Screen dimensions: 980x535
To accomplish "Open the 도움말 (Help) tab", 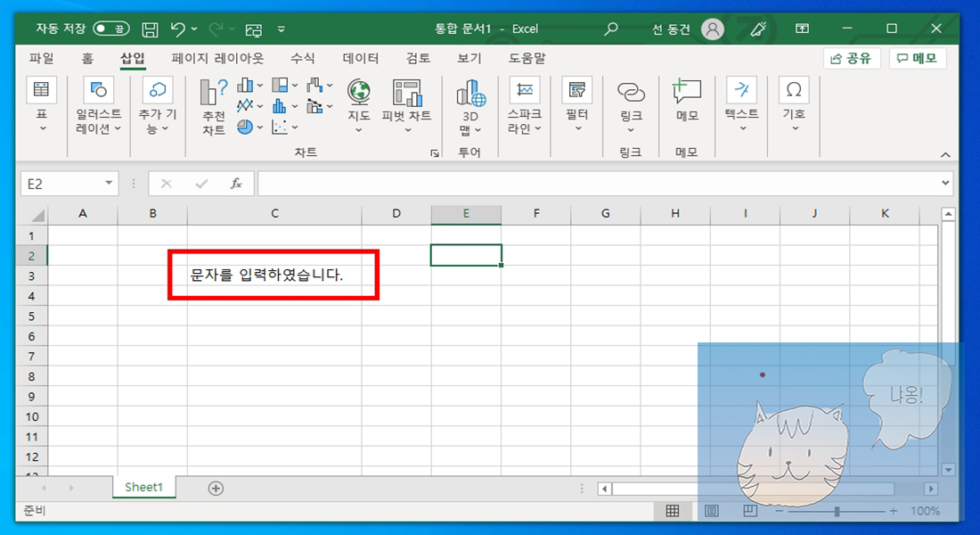I will (x=527, y=58).
